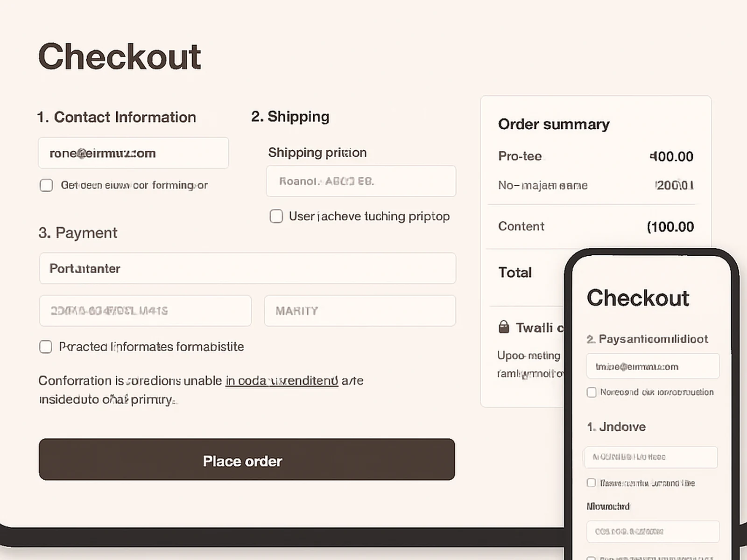This screenshot has width=747, height=560.
Task: Enable the "User jacheve tuching priptop" checkbox
Action: click(276, 216)
